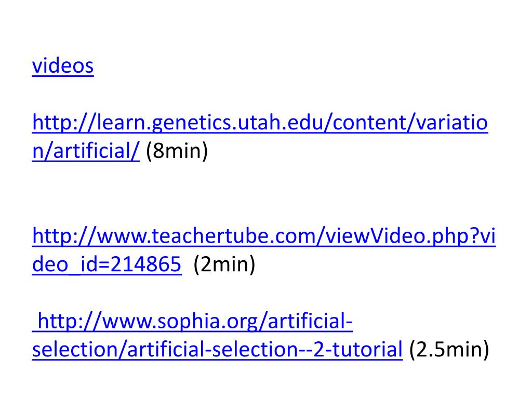
Task: Click the "n/artificial/" link continuation
Action: (86, 151)
